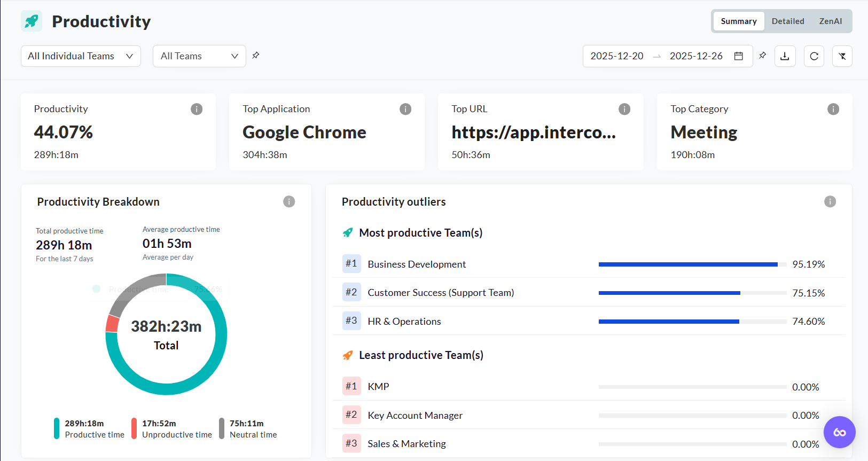The image size is (868, 461).
Task: Click the refresh data icon
Action: [814, 56]
